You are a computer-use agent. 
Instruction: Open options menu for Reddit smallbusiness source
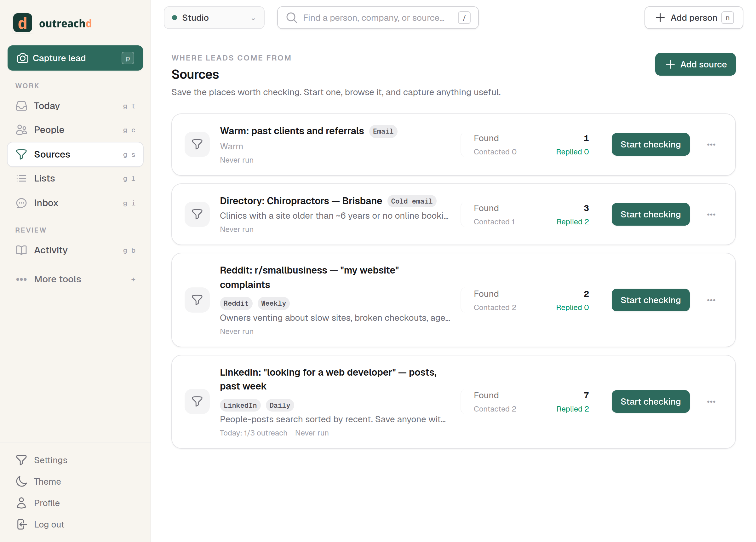point(711,300)
